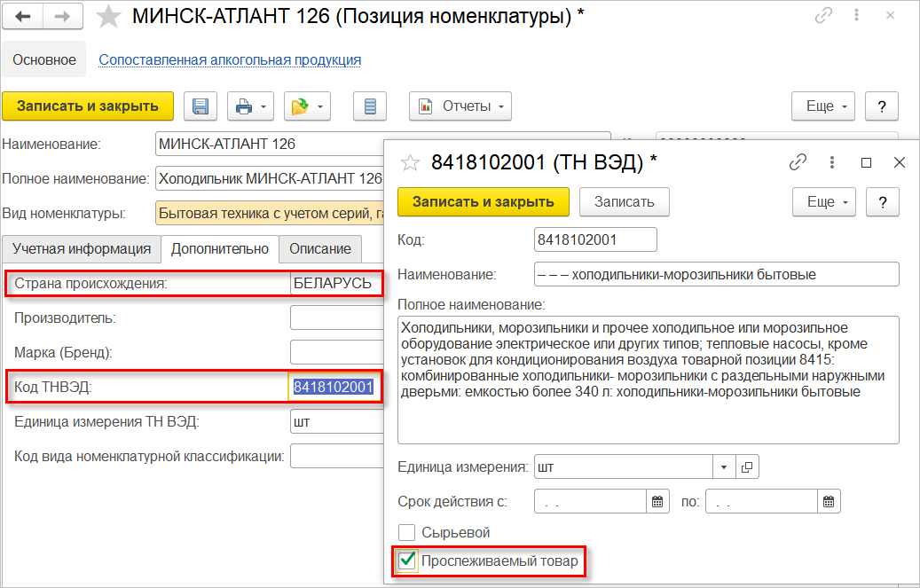Open kebab menu in ТН ВЭД dialog
The height and width of the screenshot is (588, 920).
[832, 162]
